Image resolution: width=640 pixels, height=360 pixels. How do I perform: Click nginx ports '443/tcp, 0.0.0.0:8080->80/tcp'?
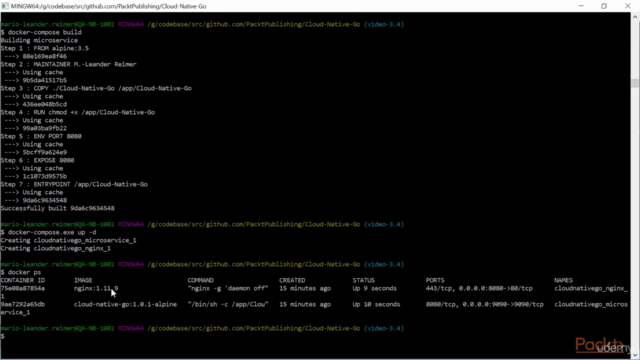pos(479,288)
